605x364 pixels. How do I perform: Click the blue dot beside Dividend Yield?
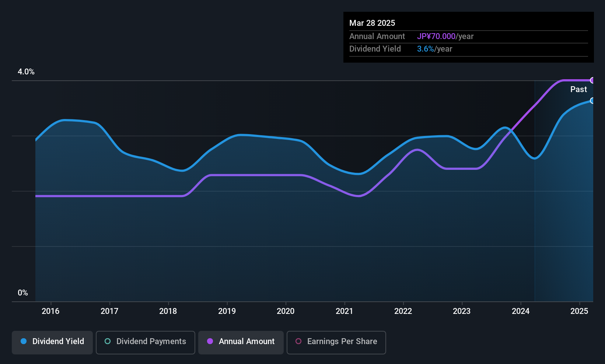[x=24, y=342]
